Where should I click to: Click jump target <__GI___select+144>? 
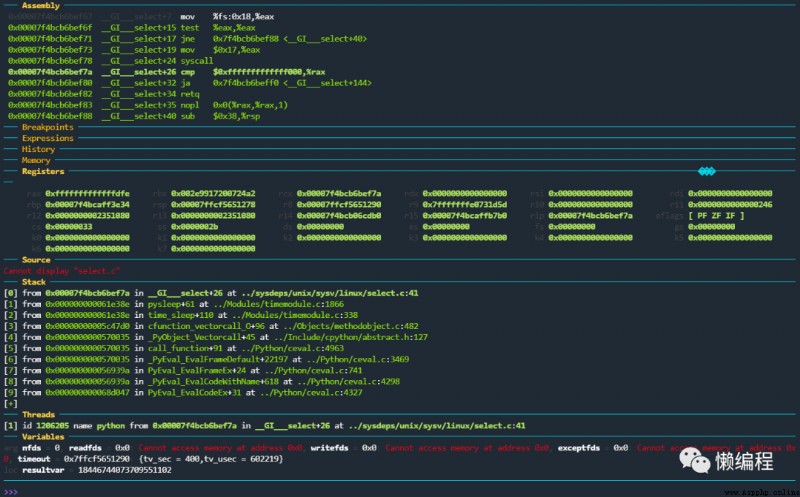pos(328,83)
